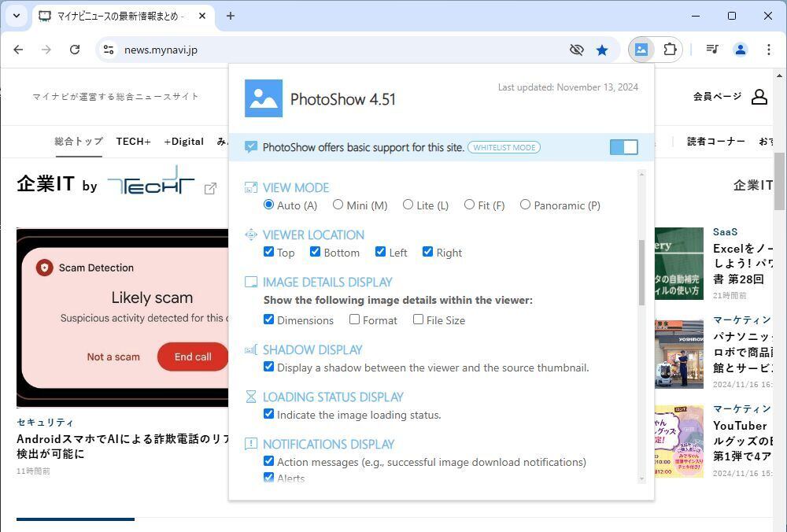
Task: Open the +Digital navigation tab
Action: [x=183, y=142]
